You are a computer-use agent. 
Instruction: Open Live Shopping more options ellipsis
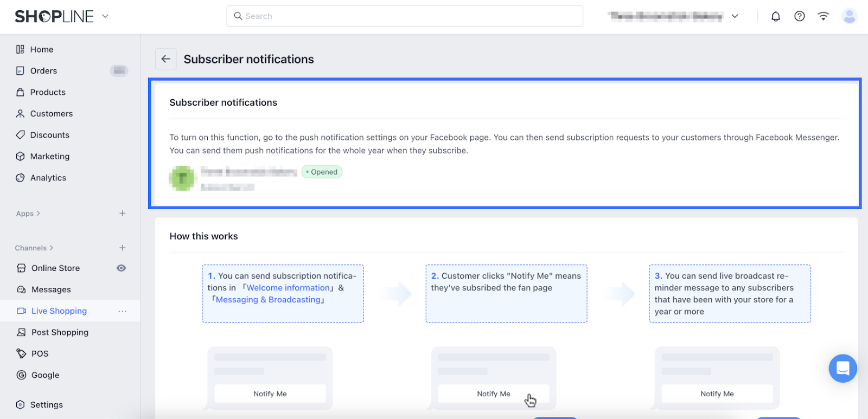123,311
